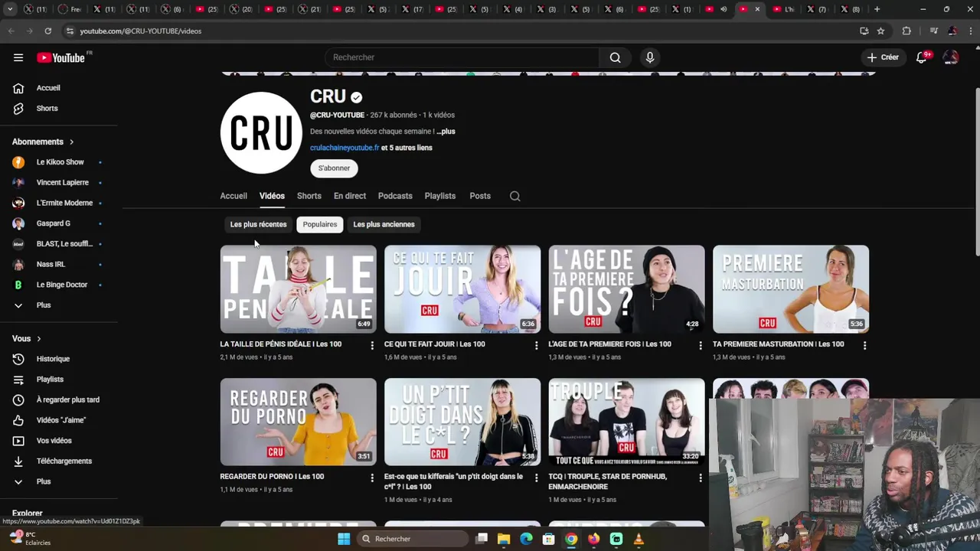The height and width of the screenshot is (551, 980).
Task: Switch to the channel Playlists tab
Action: coord(440,196)
